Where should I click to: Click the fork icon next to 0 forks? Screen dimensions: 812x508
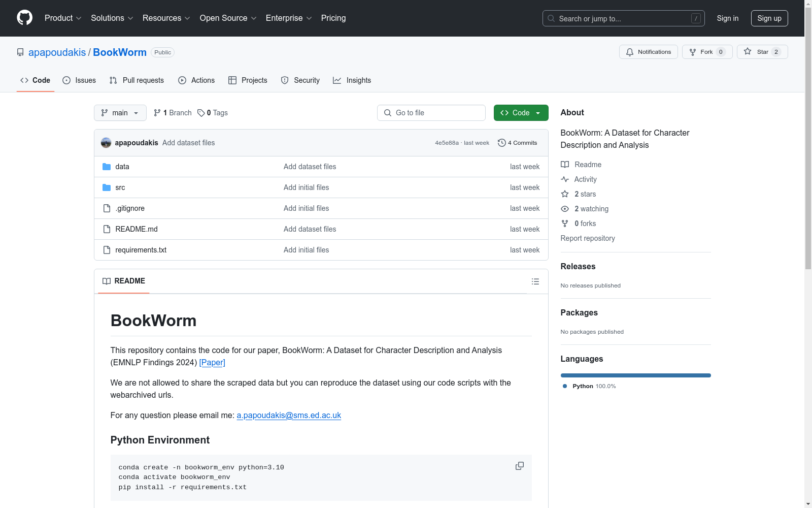pos(565,224)
